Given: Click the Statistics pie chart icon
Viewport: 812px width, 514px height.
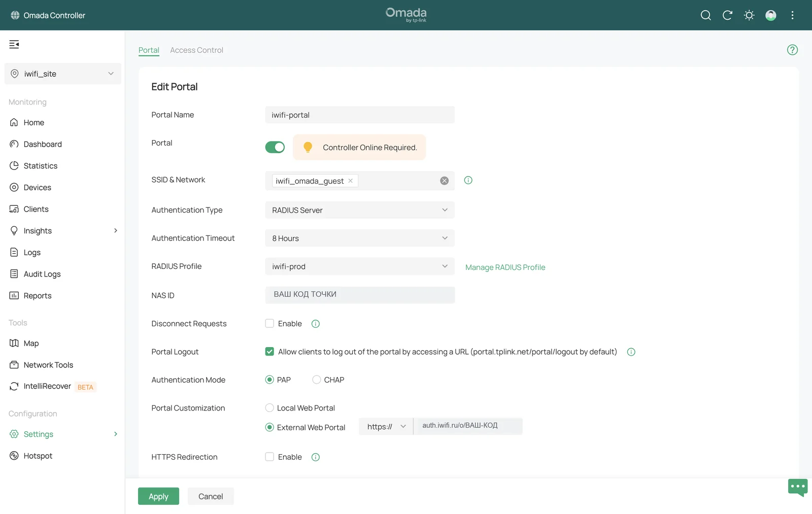Looking at the screenshot, I should [x=14, y=165].
